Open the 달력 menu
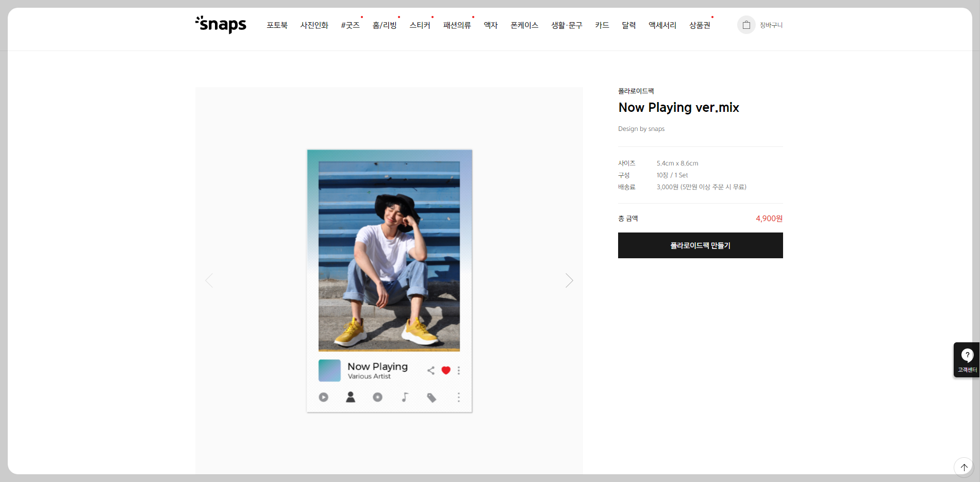Viewport: 980px width, 482px height. point(629,25)
